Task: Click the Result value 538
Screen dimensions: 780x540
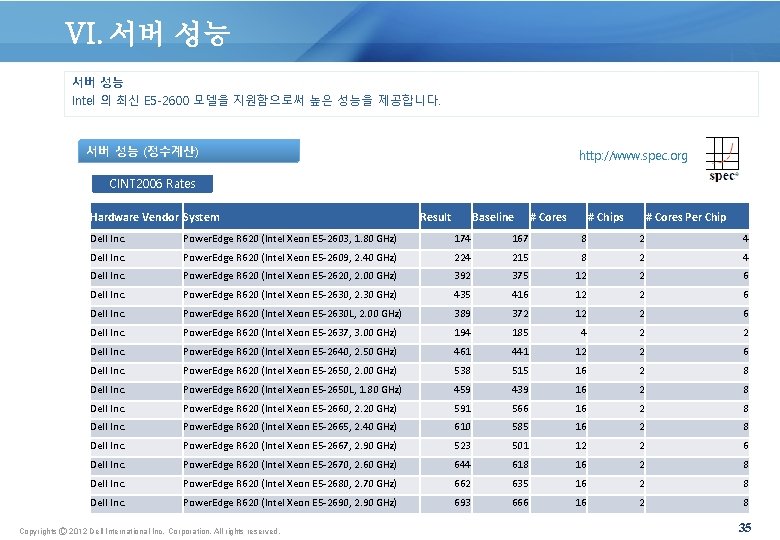Action: 462,370
